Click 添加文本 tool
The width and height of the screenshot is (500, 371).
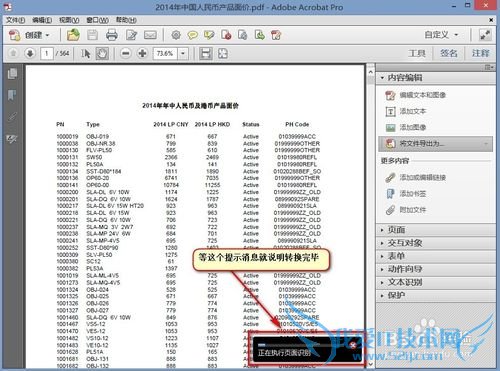point(406,111)
